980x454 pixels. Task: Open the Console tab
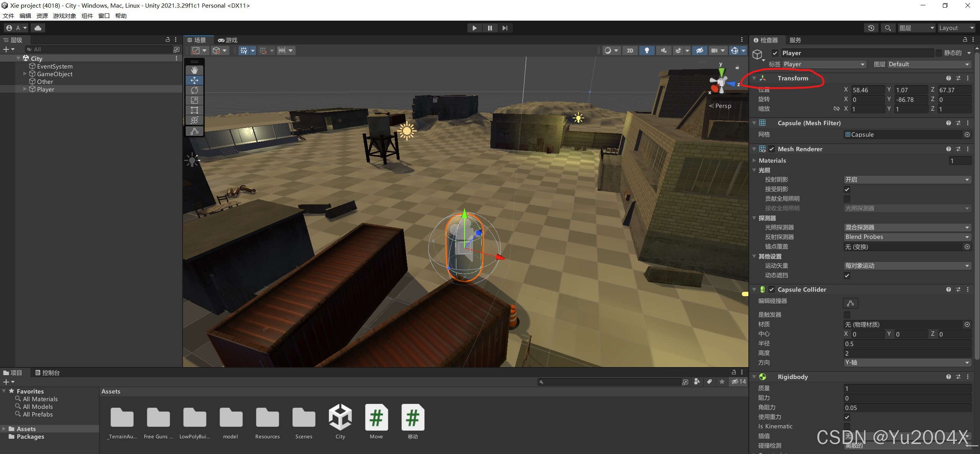pyautogui.click(x=47, y=373)
